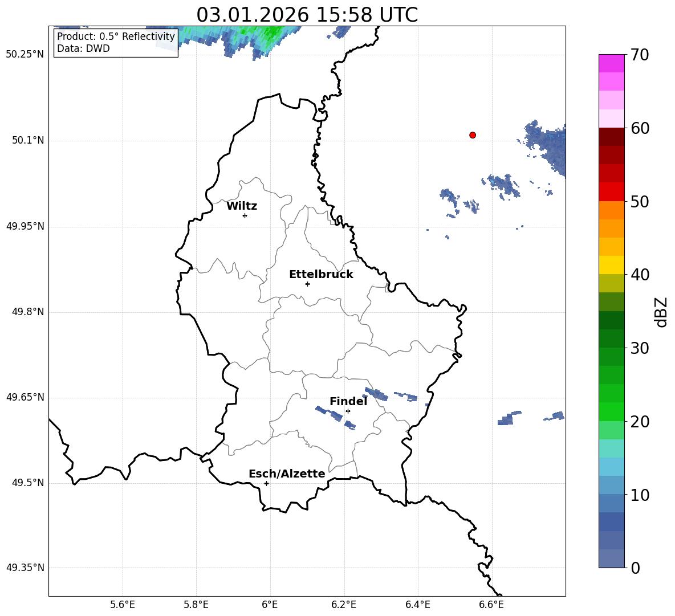Click the Findel location cross marker

(x=348, y=411)
